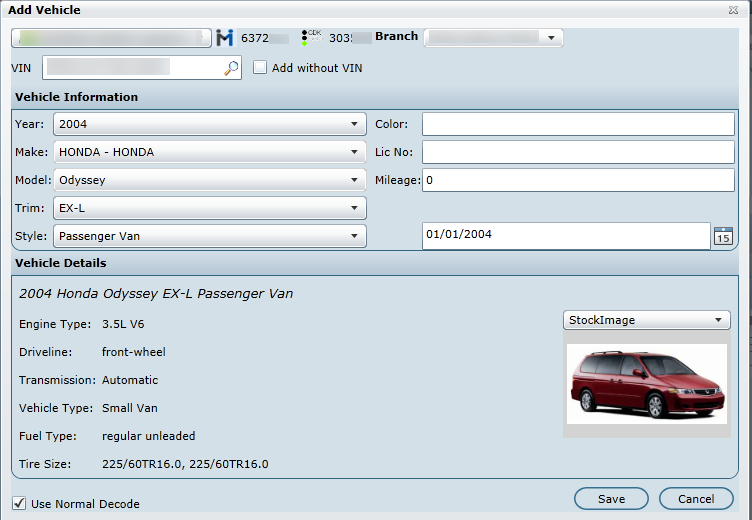Expand the Branch dropdown
Image resolution: width=752 pixels, height=520 pixels.
click(x=494, y=38)
